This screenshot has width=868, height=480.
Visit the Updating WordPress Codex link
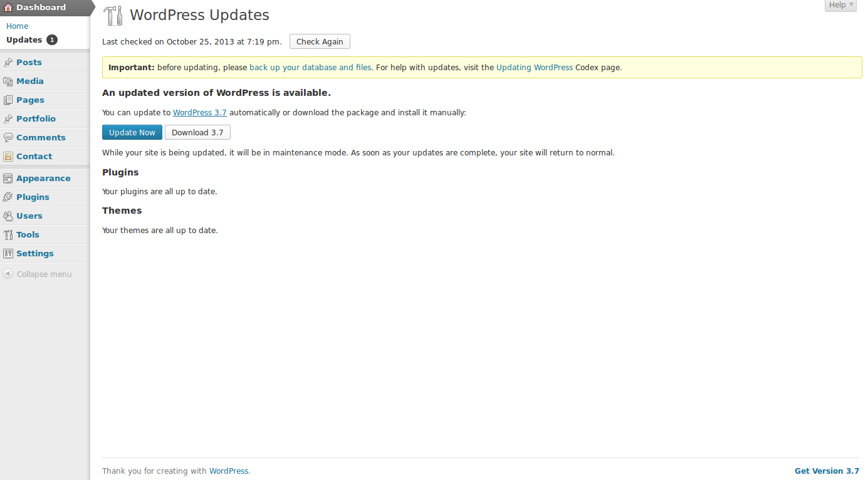(x=535, y=68)
